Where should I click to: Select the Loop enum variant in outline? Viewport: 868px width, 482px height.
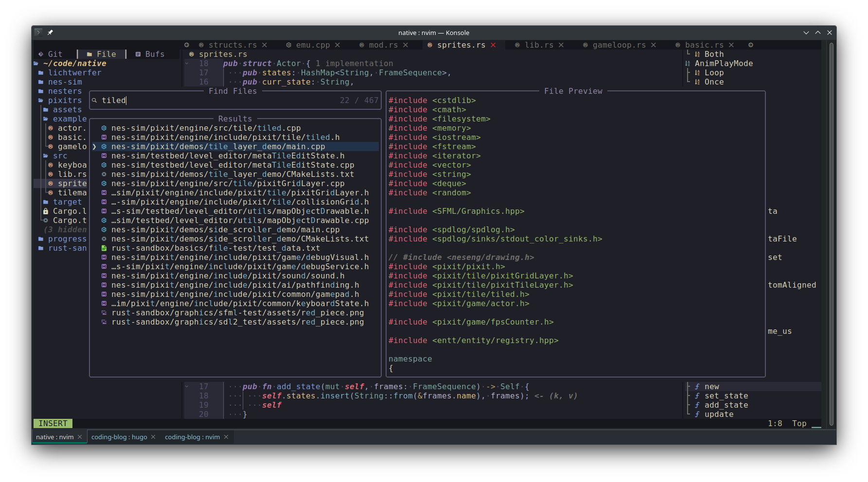pos(714,73)
